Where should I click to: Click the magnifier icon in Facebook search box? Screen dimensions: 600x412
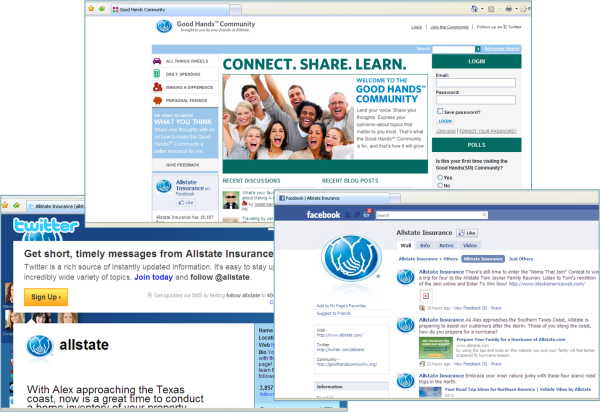tap(484, 215)
